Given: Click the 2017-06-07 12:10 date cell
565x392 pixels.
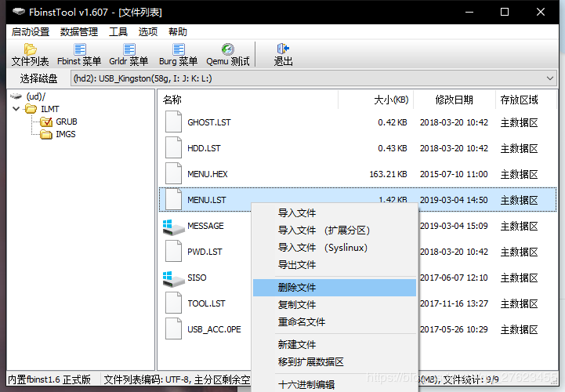Looking at the screenshot, I should tap(454, 278).
